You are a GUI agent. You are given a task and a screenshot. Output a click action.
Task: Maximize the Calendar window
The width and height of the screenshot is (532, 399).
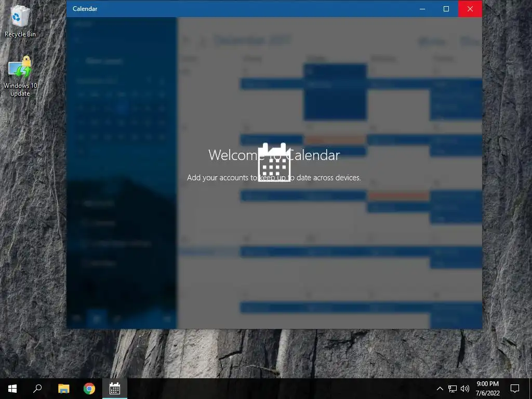[x=446, y=9]
